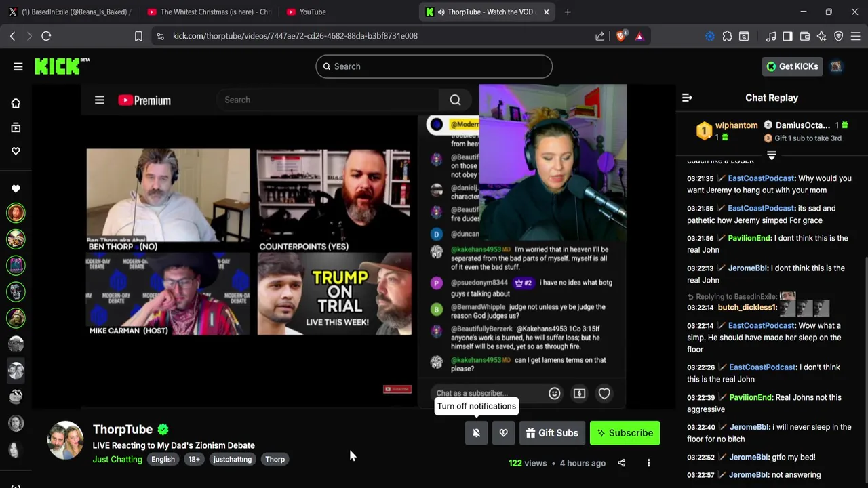Open the first followed channel avatar in the sidebar
Viewport: 868px width, 488px height.
click(x=16, y=213)
